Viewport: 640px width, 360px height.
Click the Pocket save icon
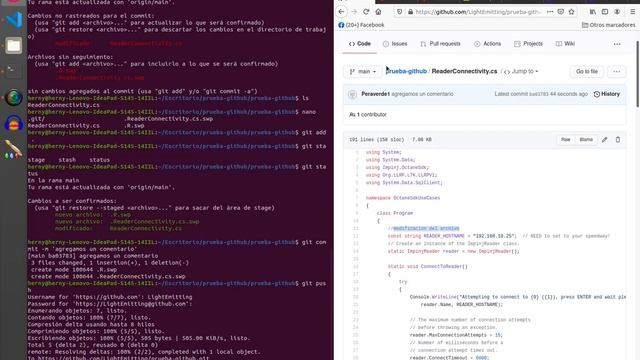[x=561, y=12]
